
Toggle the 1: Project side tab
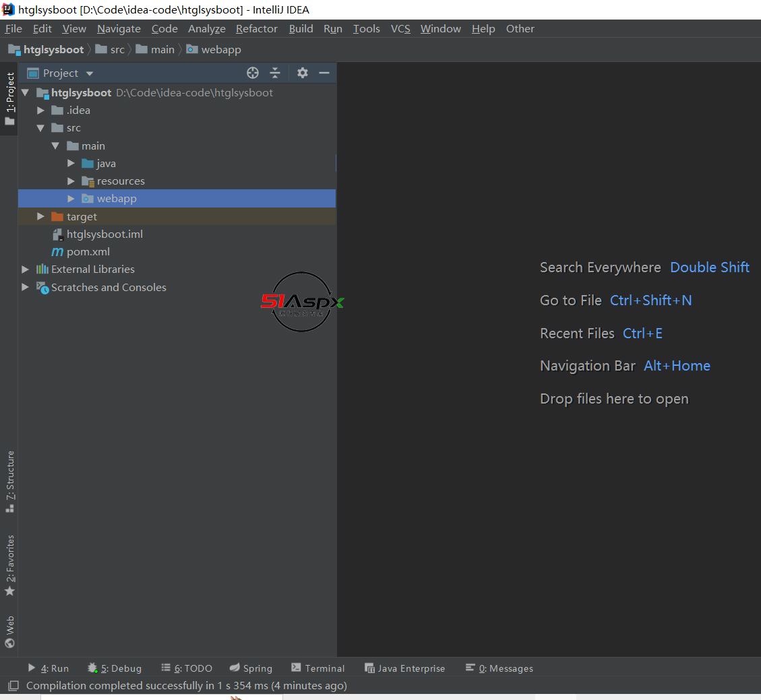click(x=9, y=98)
